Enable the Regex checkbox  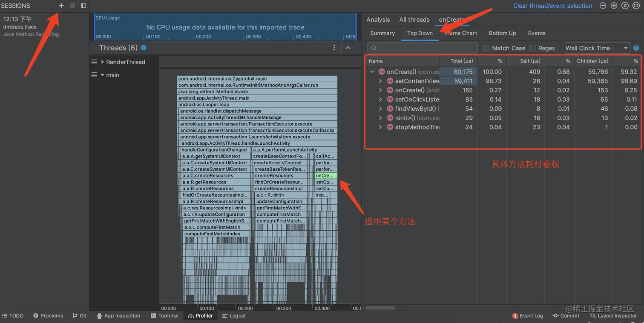[x=532, y=48]
